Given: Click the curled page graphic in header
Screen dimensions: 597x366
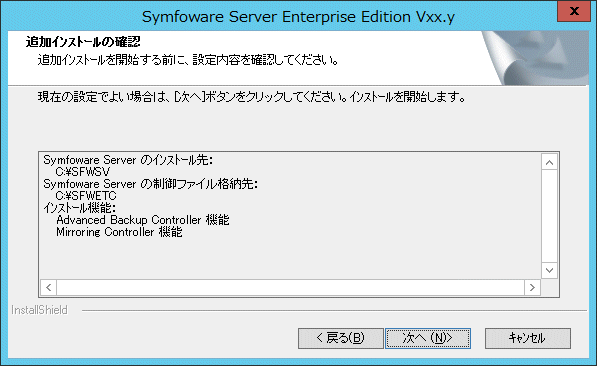Looking at the screenshot, I should point(535,58).
